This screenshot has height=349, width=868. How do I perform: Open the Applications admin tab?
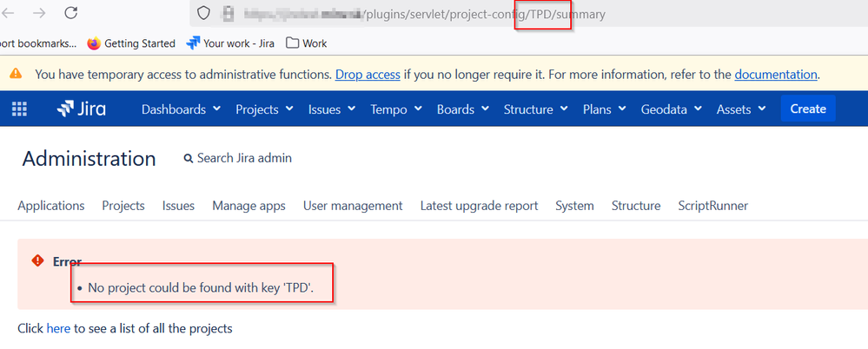click(x=51, y=206)
